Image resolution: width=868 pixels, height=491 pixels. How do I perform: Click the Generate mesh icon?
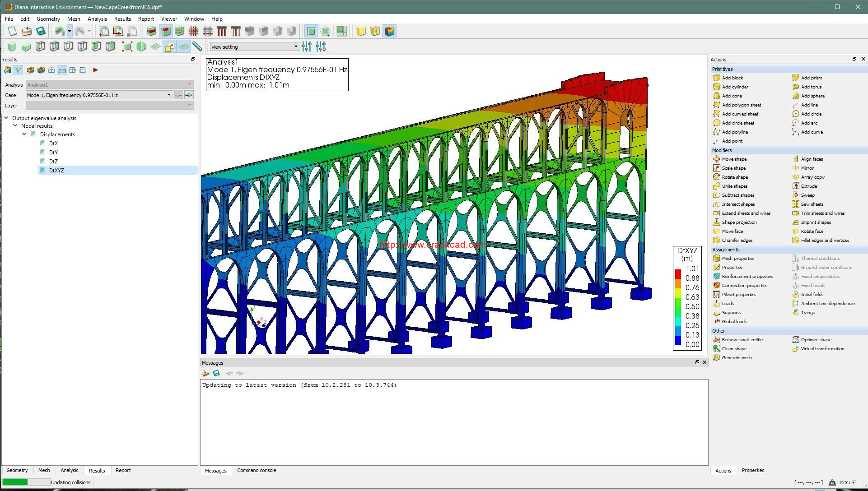(x=716, y=357)
